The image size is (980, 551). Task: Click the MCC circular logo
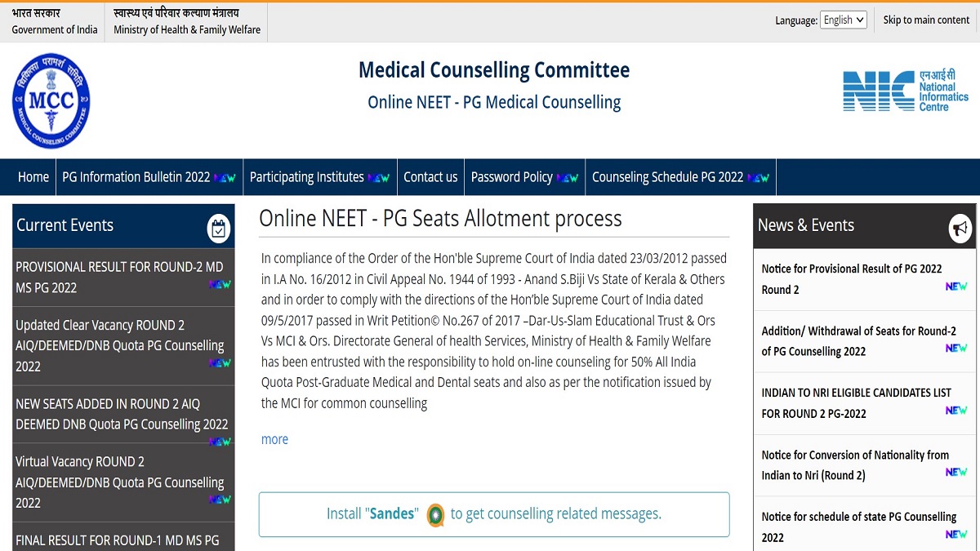[x=51, y=101]
